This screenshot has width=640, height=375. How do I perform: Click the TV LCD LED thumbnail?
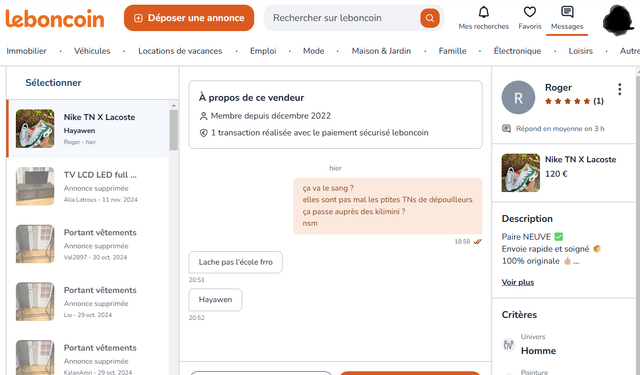35,186
